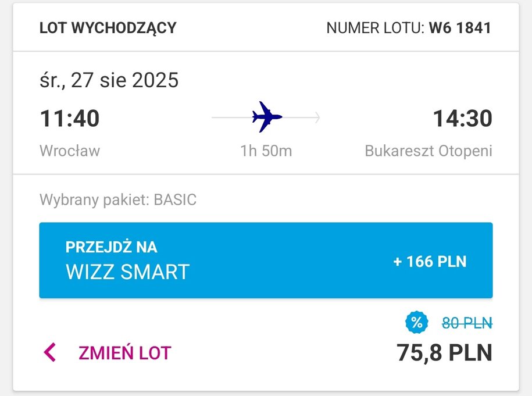Click the Bukareszt Otopeni destination label

click(x=429, y=151)
